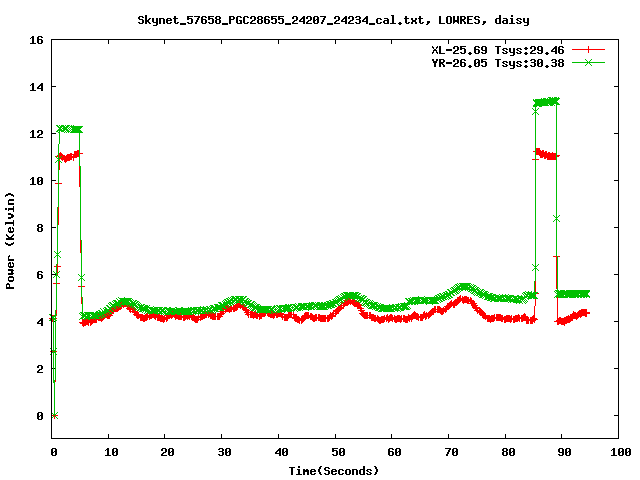640x480 pixels.
Task: Click green second calibration plateau above 13 Kelvin
Action: coord(547,101)
